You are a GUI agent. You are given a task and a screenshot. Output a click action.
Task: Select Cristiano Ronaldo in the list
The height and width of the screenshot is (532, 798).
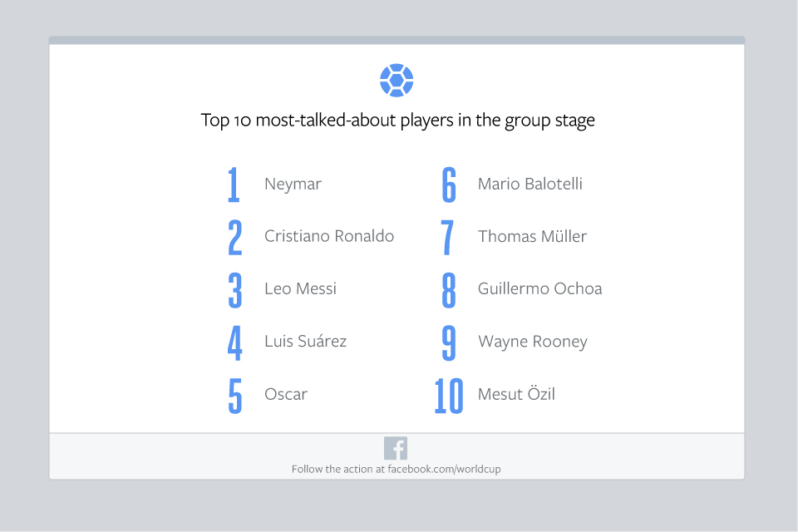click(329, 236)
